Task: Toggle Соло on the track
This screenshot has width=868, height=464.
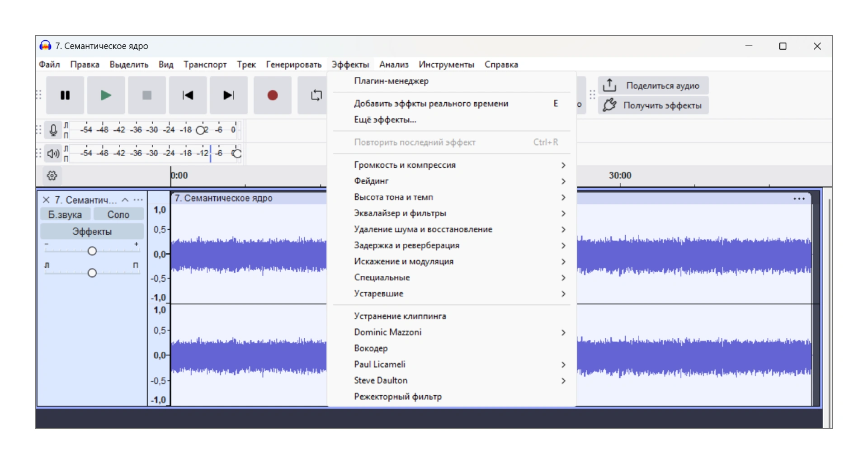Action: (x=118, y=215)
